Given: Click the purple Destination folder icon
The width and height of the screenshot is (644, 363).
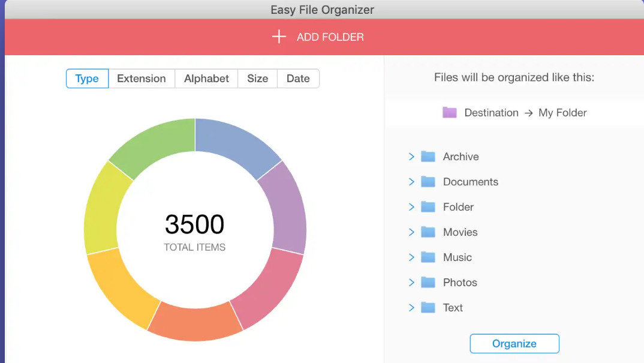Looking at the screenshot, I should pyautogui.click(x=450, y=112).
